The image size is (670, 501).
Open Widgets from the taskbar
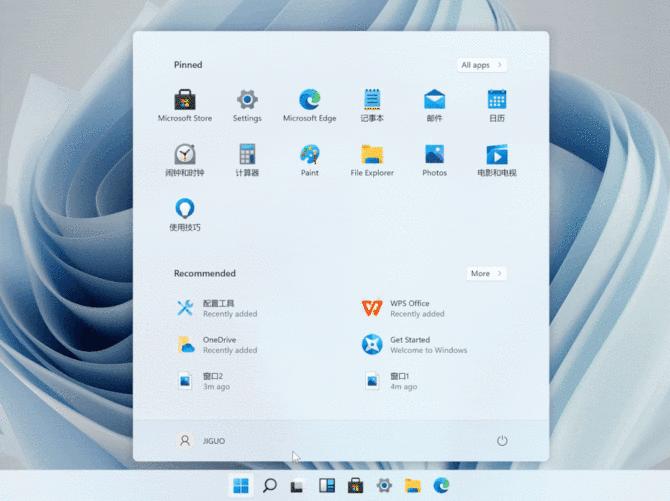[x=327, y=486]
